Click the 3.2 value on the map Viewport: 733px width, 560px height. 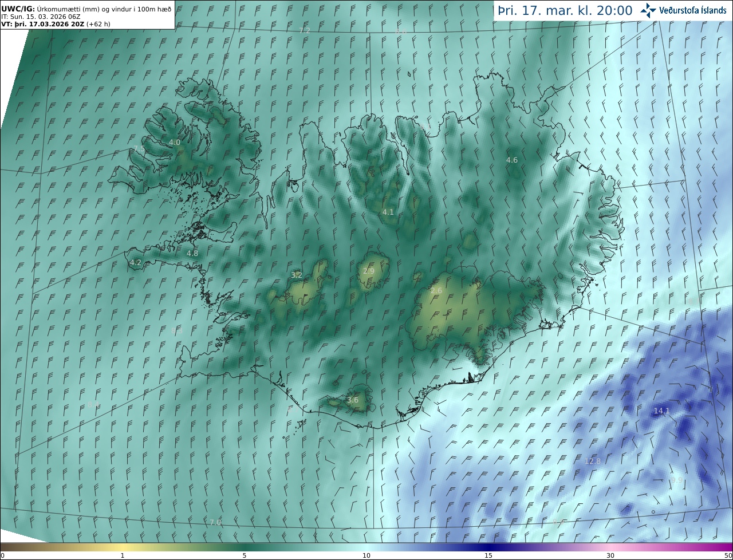(297, 275)
